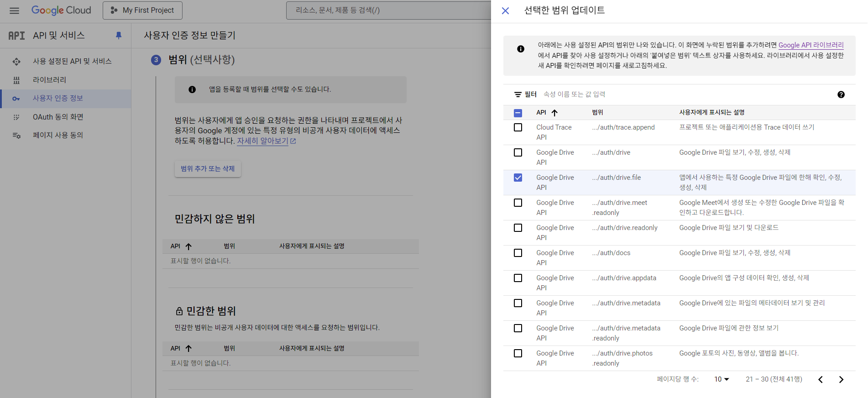Go to next page of scopes
The height and width of the screenshot is (398, 868).
click(841, 379)
